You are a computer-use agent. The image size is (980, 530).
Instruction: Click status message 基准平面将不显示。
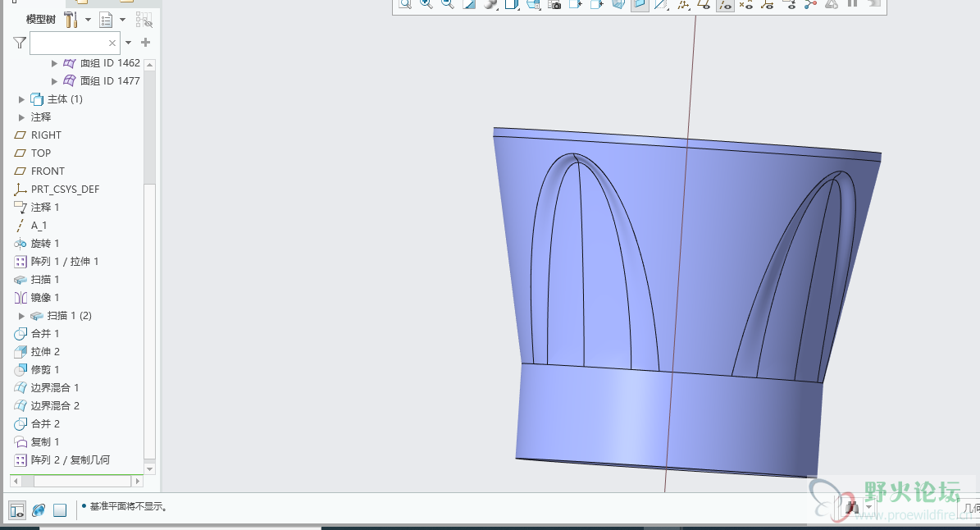click(129, 507)
